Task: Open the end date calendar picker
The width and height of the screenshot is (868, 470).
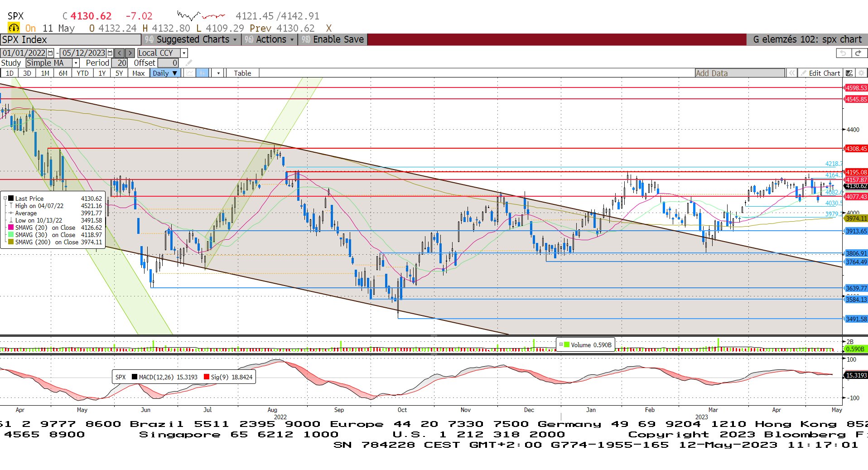Action: coord(110,53)
